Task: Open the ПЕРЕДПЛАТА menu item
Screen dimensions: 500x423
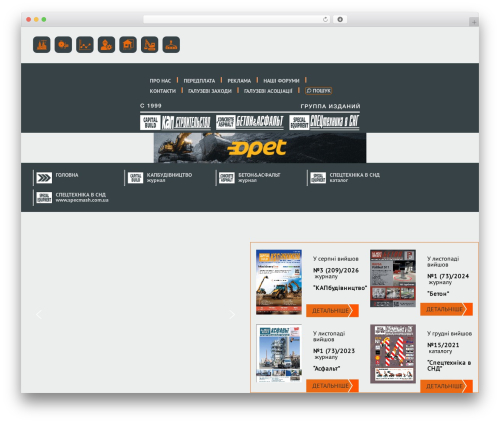Action: [x=199, y=81]
